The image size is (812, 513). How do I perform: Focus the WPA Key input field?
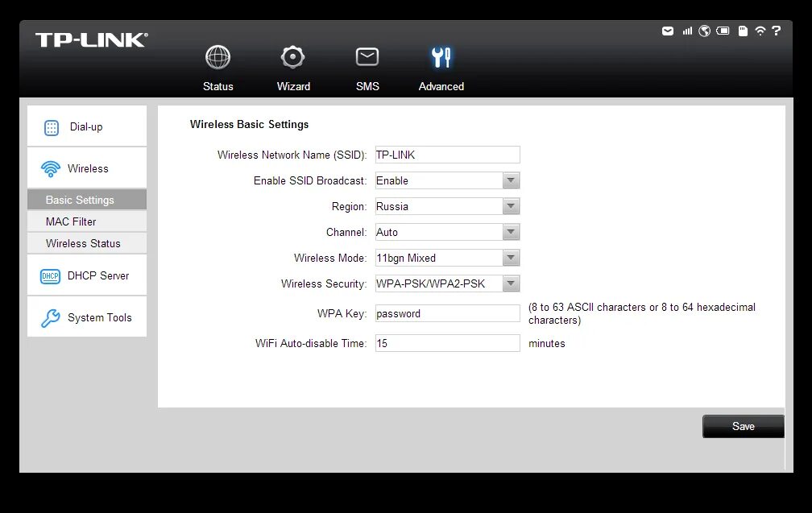click(447, 314)
